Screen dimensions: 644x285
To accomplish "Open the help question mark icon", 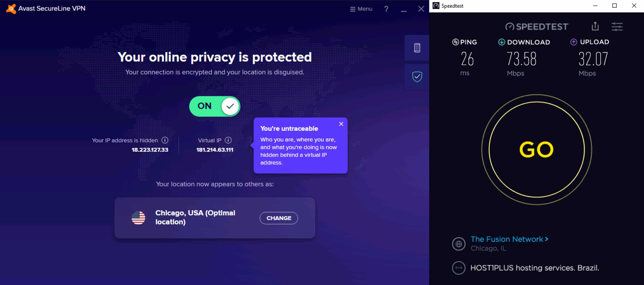I will (x=386, y=9).
